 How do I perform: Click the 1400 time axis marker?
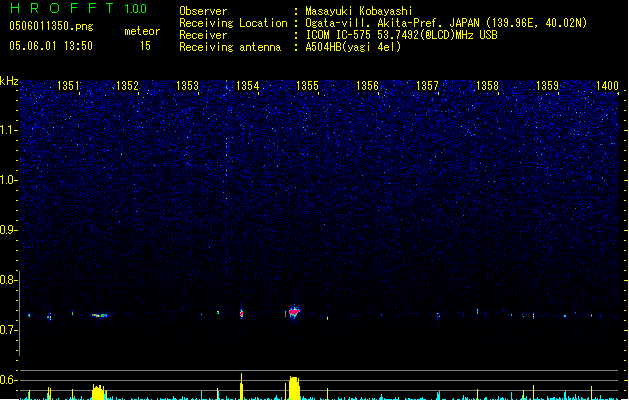(x=607, y=85)
